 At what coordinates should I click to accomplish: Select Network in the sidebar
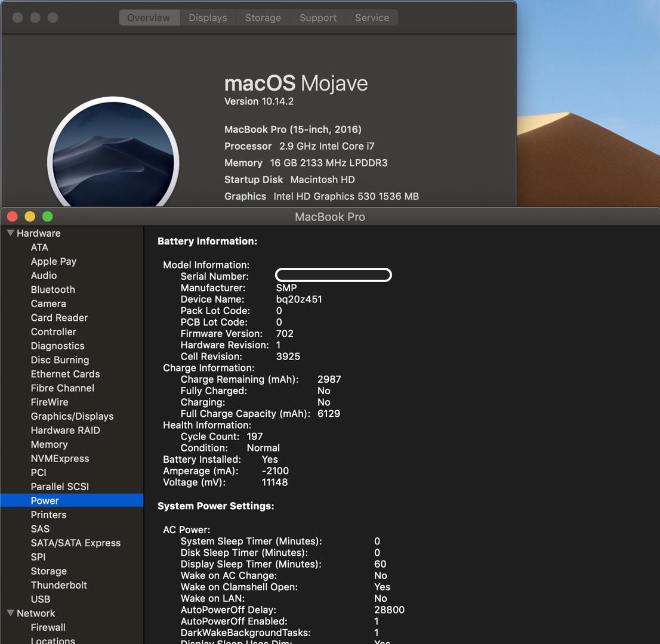36,614
